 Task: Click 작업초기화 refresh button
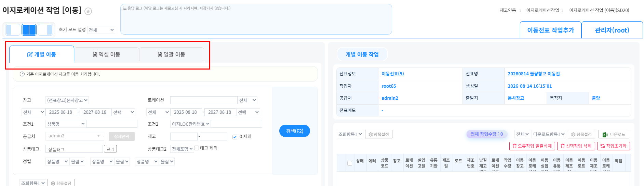point(614,146)
